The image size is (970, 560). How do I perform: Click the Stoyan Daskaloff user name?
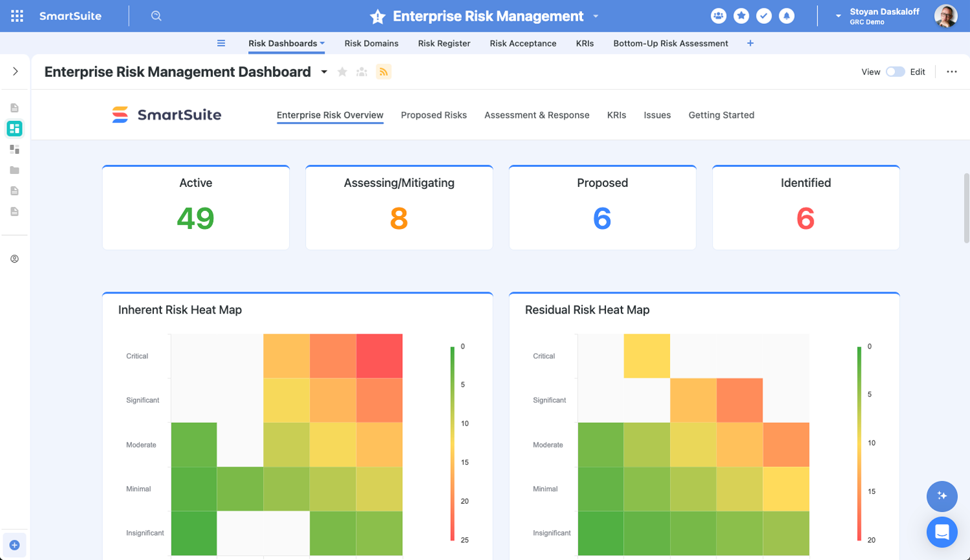point(885,12)
